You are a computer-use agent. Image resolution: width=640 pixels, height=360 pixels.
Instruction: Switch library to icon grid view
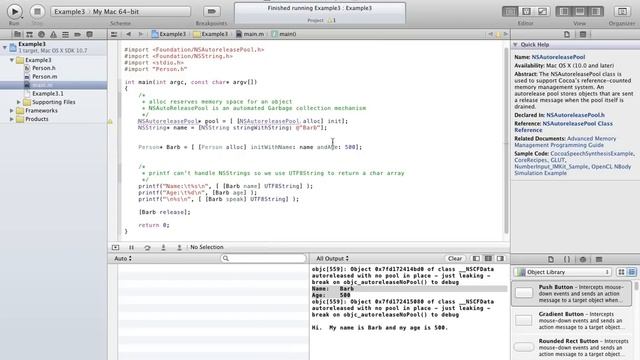[x=621, y=272]
